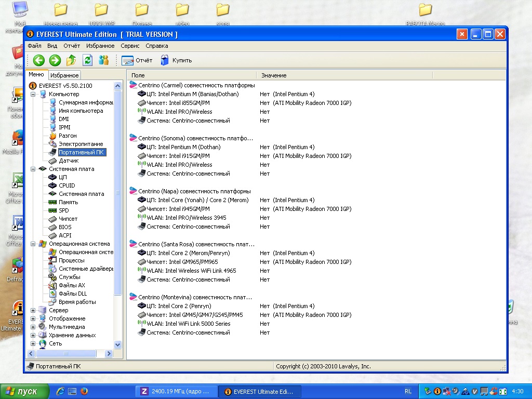Image resolution: width=532 pixels, height=399 pixels.
Task: Click the Поле column header
Action: coord(192,75)
